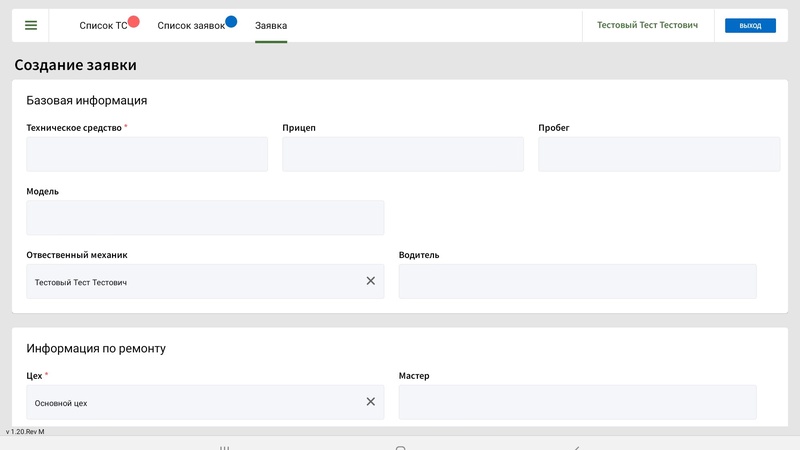The height and width of the screenshot is (450, 800).
Task: Click the Пробег input field
Action: coord(658,155)
